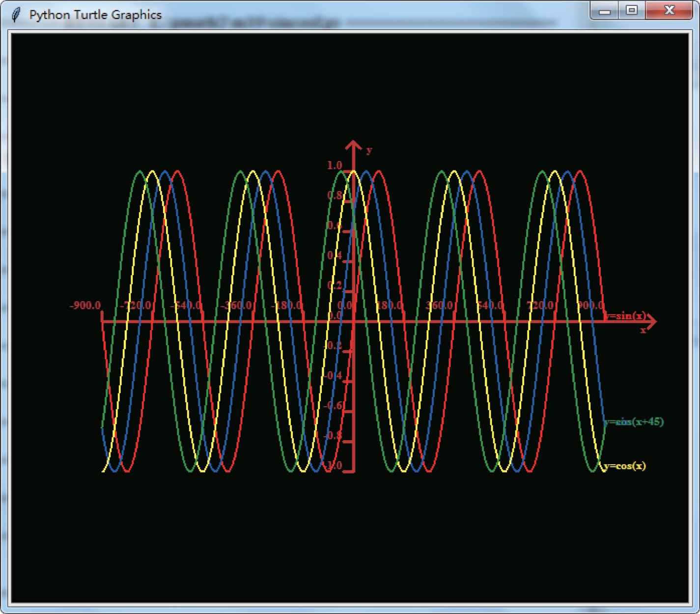Click the 0.4 y-axis tick label
Viewport: 700px width, 614px height.
pyautogui.click(x=335, y=255)
